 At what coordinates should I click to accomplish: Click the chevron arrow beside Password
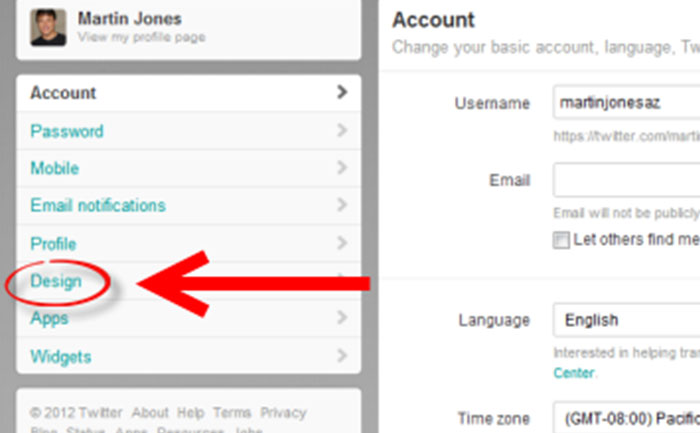click(342, 130)
